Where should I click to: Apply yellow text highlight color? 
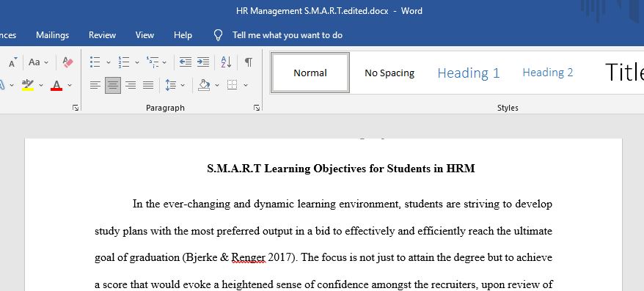[28, 85]
